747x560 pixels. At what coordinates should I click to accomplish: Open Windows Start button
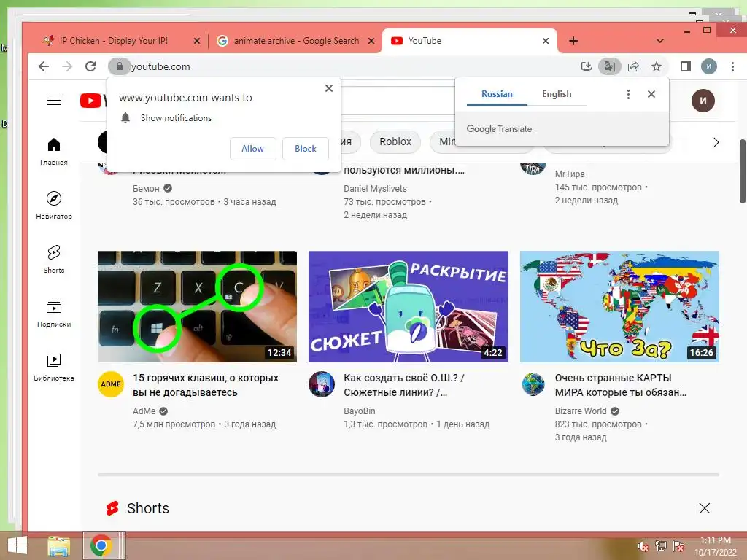(18, 545)
